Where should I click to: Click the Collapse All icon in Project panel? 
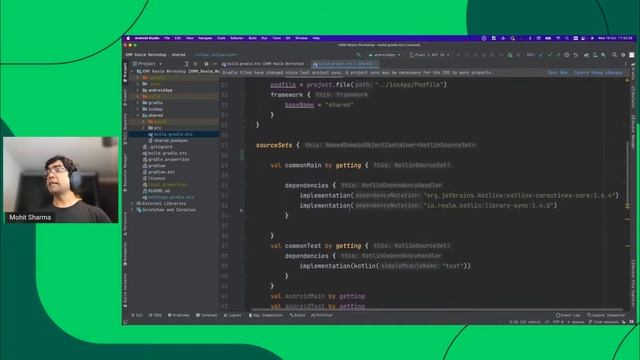tap(196, 64)
